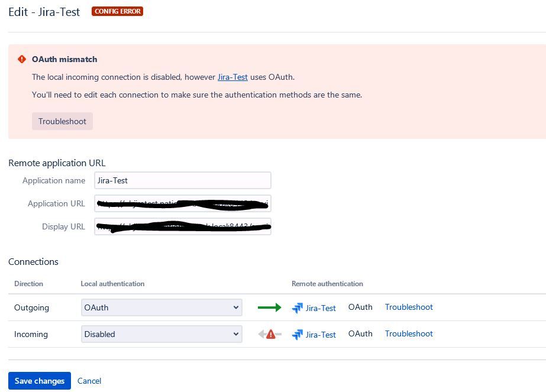Open Jira-Test link in Incoming row

(x=321, y=335)
